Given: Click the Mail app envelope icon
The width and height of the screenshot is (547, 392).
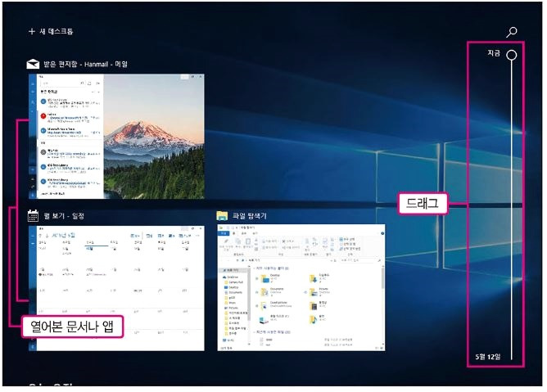Looking at the screenshot, I should (x=33, y=64).
